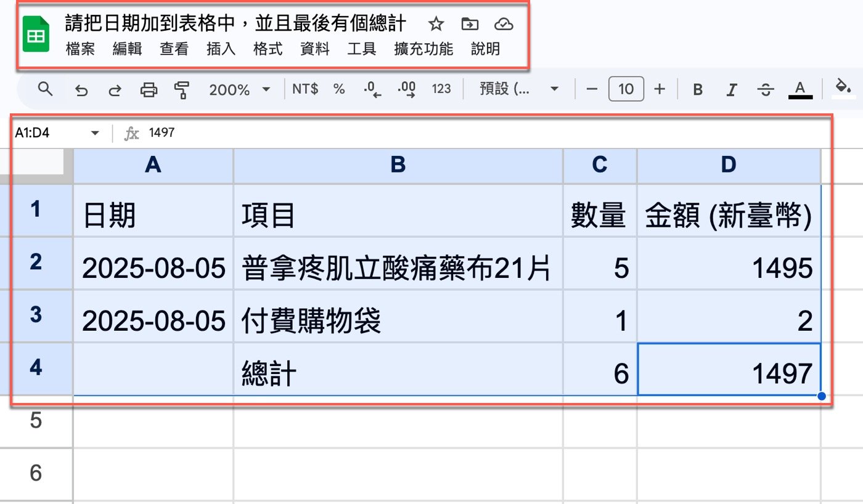Select the 付費購物袋 cell

click(x=398, y=315)
